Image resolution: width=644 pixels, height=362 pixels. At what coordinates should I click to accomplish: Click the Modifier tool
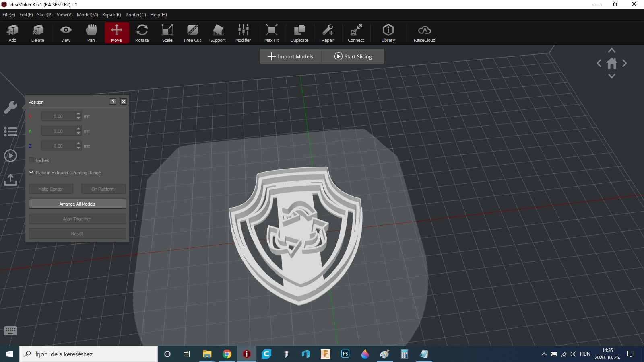click(x=243, y=33)
